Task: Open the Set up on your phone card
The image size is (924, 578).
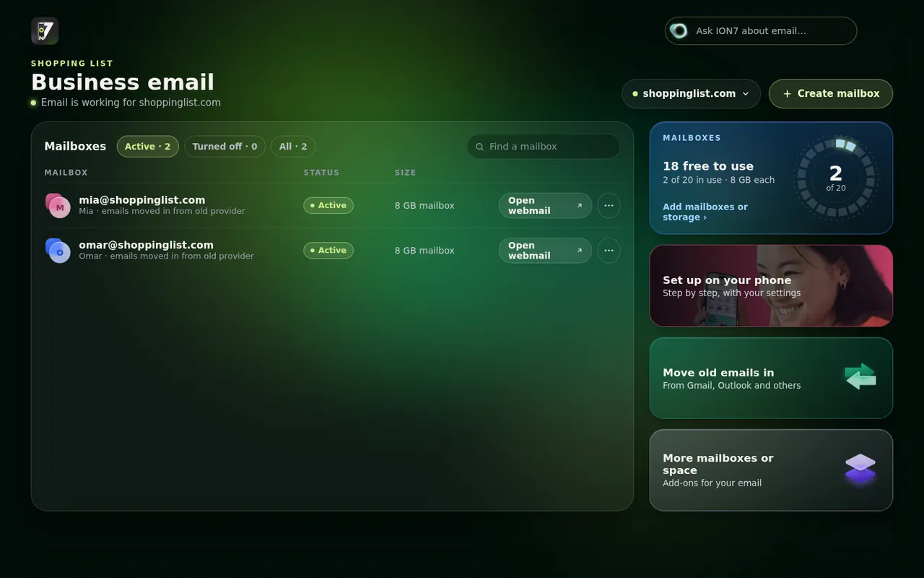Action: click(x=771, y=286)
